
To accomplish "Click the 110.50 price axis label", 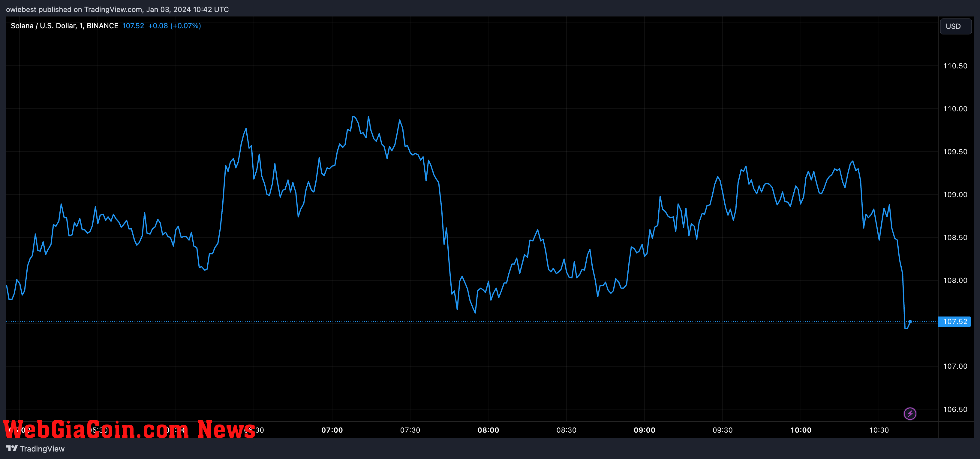I will pos(955,66).
